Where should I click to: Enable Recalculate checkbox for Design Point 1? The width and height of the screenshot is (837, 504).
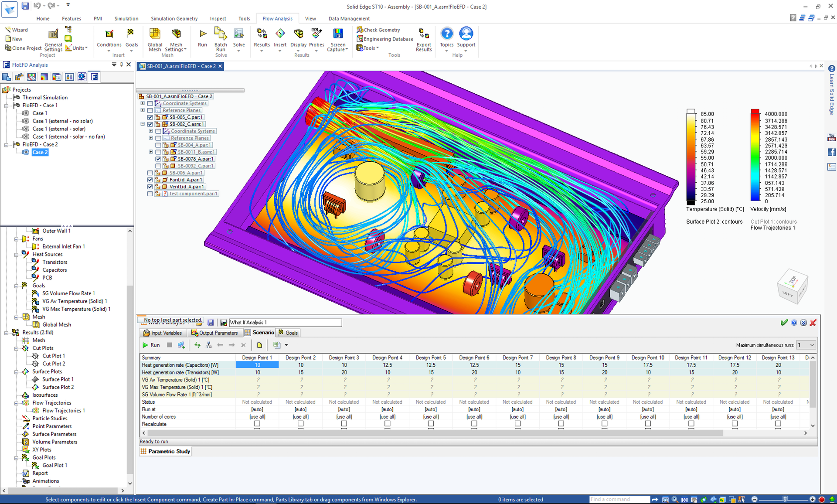[x=257, y=424]
